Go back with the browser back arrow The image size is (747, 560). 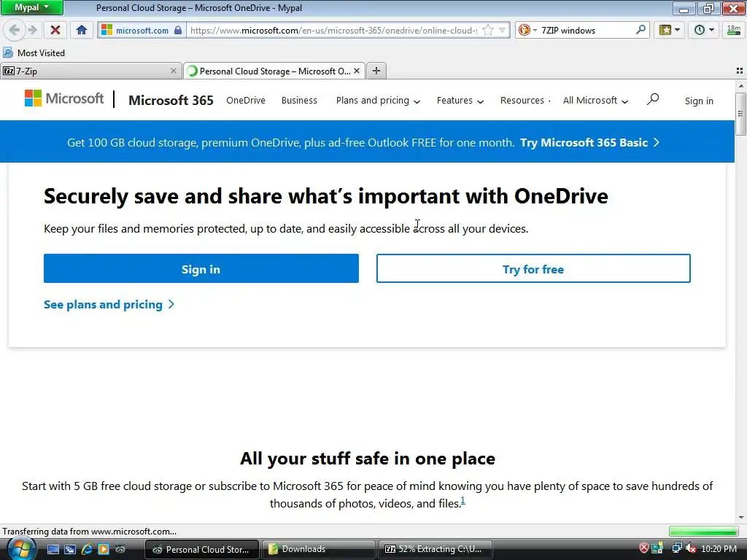point(15,30)
